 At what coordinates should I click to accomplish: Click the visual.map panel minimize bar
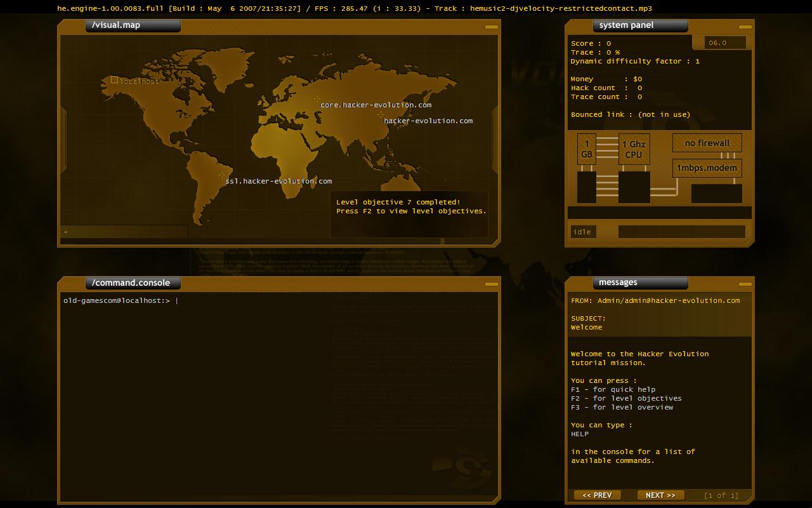[x=492, y=27]
